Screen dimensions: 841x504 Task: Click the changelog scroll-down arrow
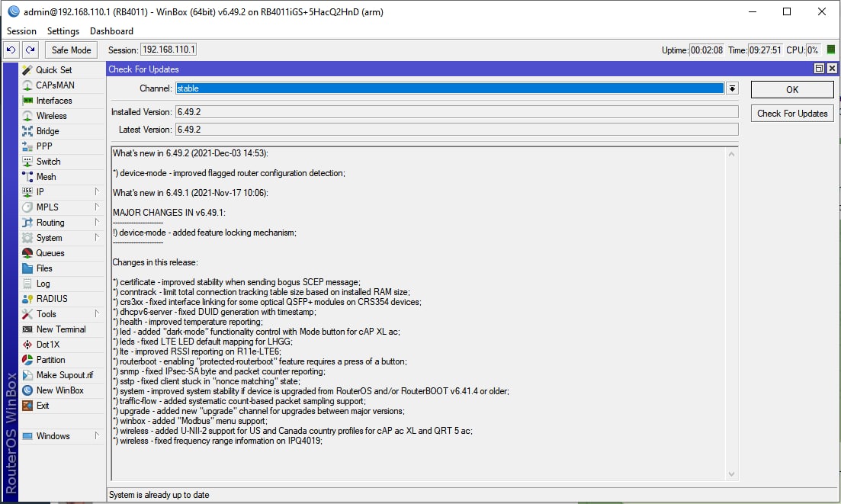pyautogui.click(x=731, y=474)
